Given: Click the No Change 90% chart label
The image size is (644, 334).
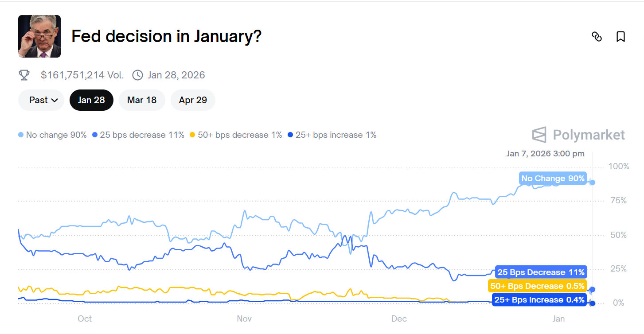Looking at the screenshot, I should coord(553,179).
